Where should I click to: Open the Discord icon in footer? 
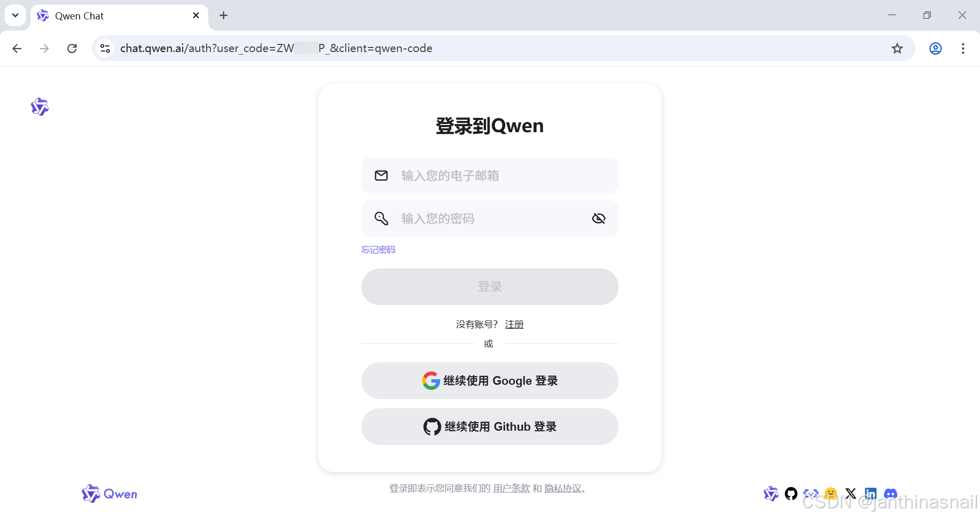(891, 494)
